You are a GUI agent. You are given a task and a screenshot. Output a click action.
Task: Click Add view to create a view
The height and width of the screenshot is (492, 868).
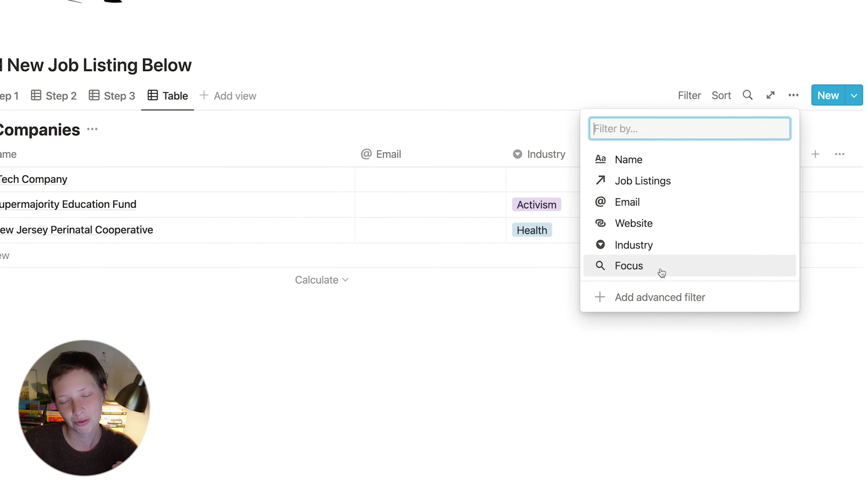tap(228, 96)
